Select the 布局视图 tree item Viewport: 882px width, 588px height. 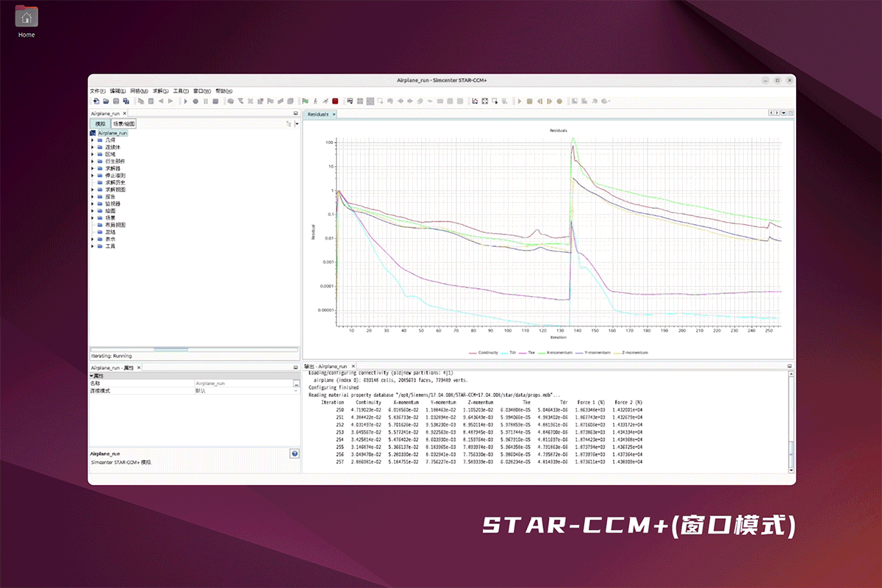click(115, 225)
